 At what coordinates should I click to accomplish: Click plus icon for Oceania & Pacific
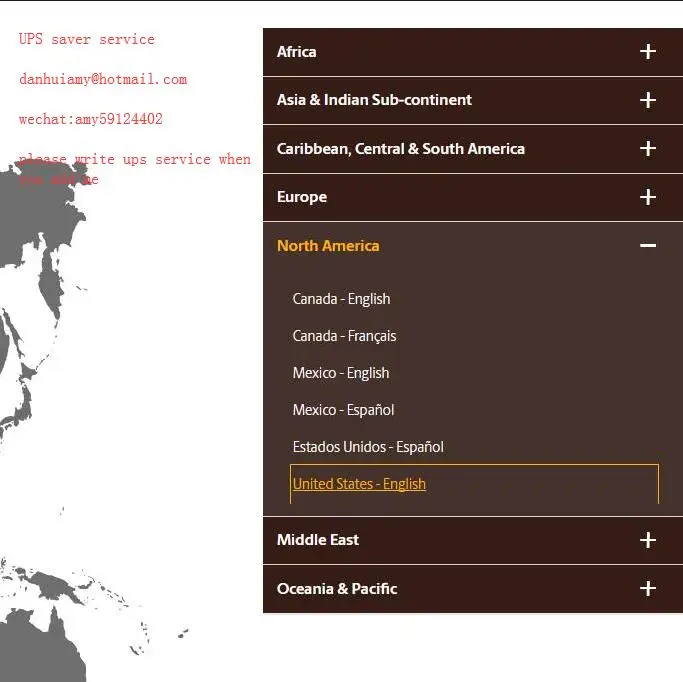click(648, 588)
